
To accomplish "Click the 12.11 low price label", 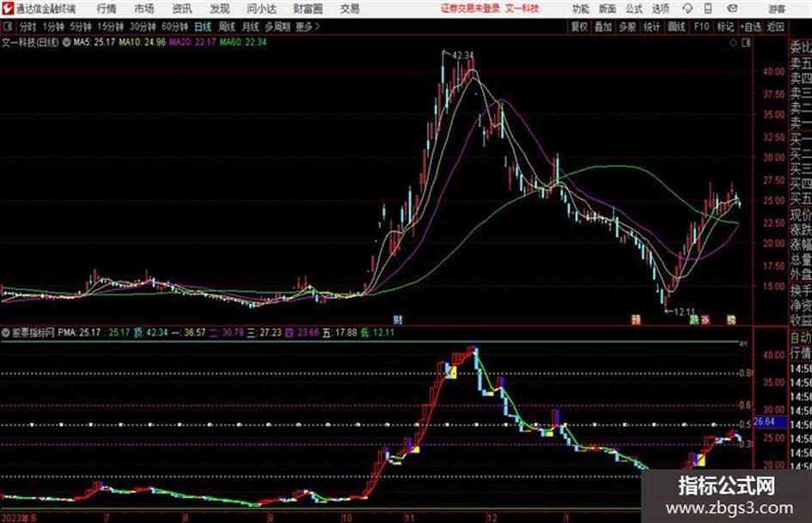I will (x=684, y=312).
